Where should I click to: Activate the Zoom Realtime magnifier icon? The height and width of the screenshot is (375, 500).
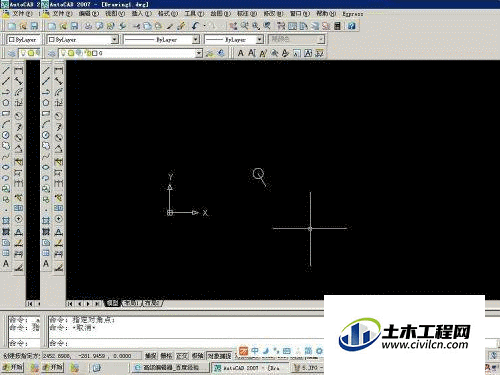coord(245,26)
